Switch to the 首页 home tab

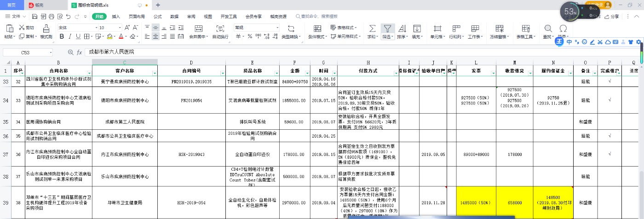[11, 5]
